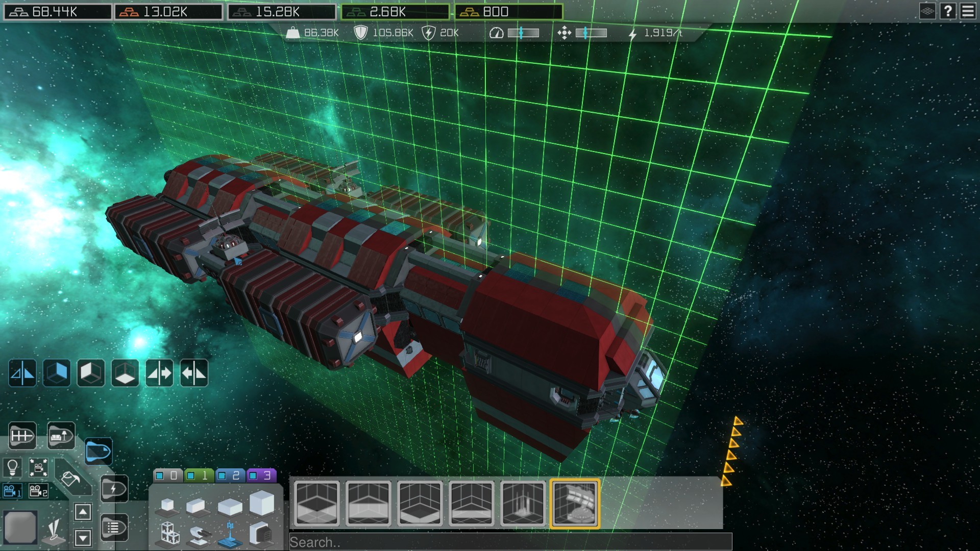Click the battery power-to-ship icon
Viewport: 980px width, 551px height.
pyautogui.click(x=114, y=489)
